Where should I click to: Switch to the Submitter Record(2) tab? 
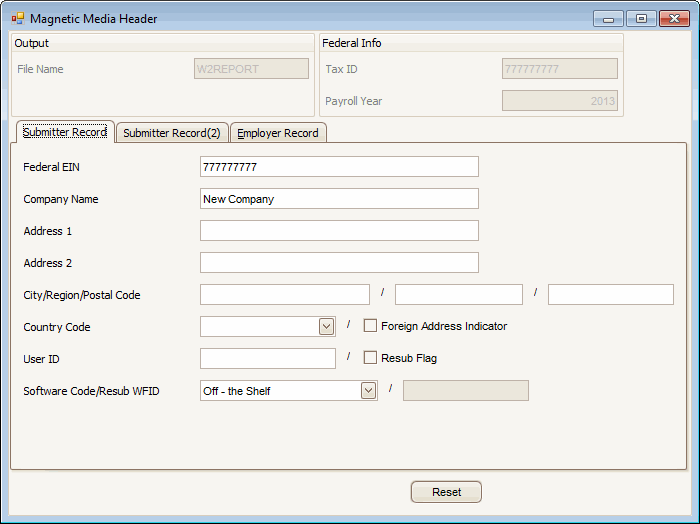coord(172,133)
